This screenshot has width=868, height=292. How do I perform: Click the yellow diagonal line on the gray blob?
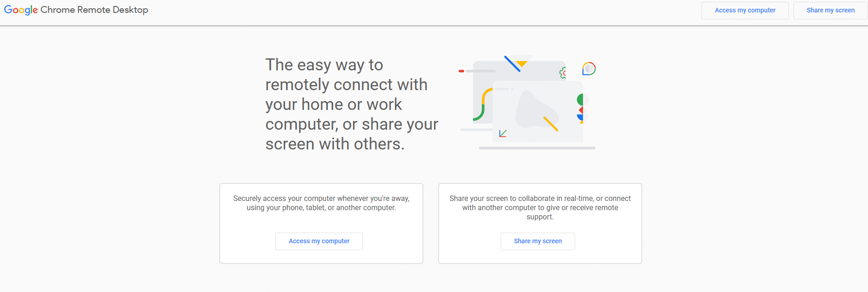point(550,124)
